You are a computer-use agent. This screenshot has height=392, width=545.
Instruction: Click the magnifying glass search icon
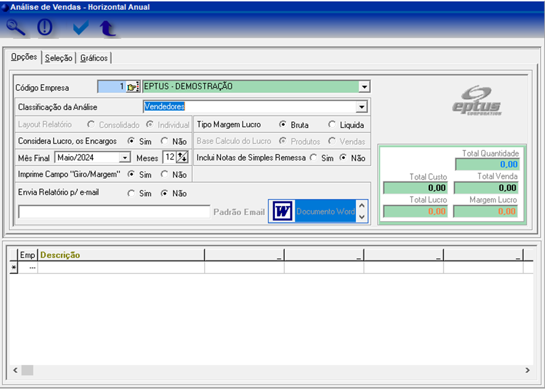tap(16, 28)
